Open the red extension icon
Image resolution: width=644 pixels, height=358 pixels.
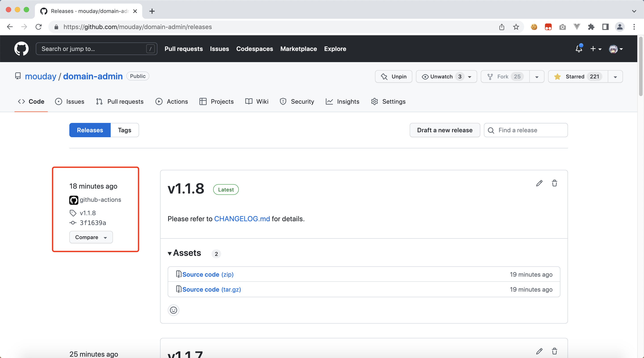(x=548, y=27)
